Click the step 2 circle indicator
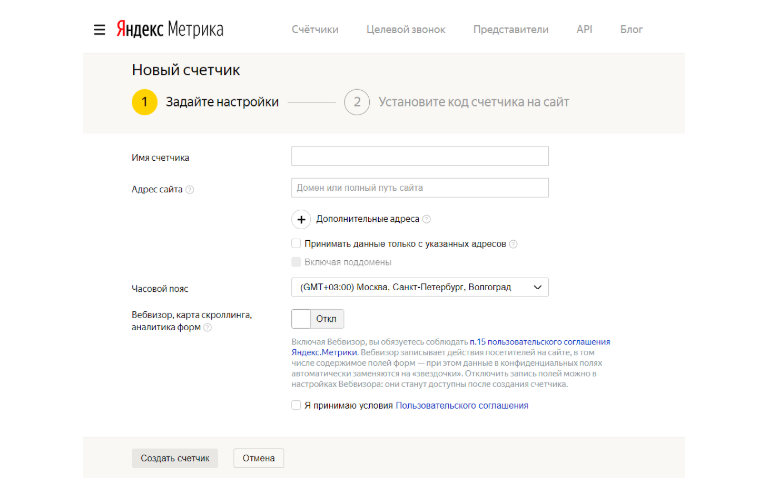Image resolution: width=767 pixels, height=494 pixels. pos(357,102)
